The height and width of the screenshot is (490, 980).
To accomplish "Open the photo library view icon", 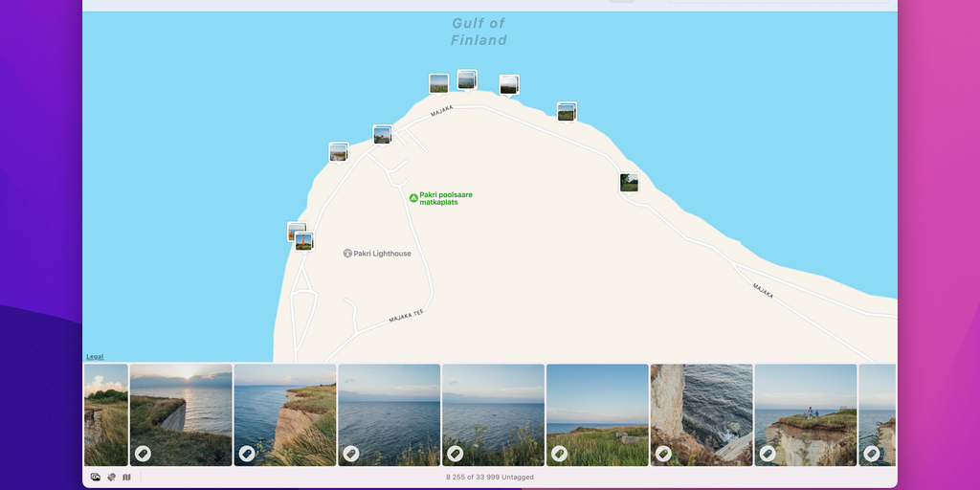I will 95,477.
